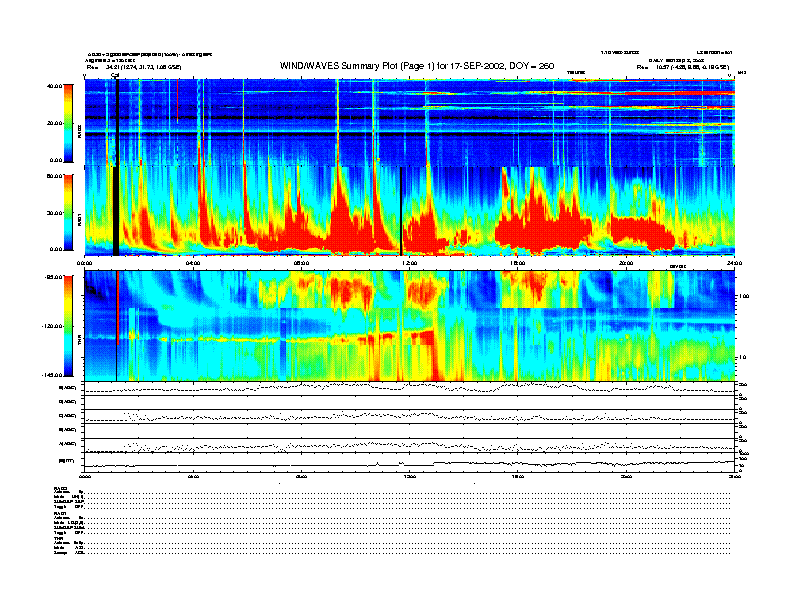Click the 30.00 label on RAD1 scale
The width and height of the screenshot is (792, 612).
click(x=54, y=213)
